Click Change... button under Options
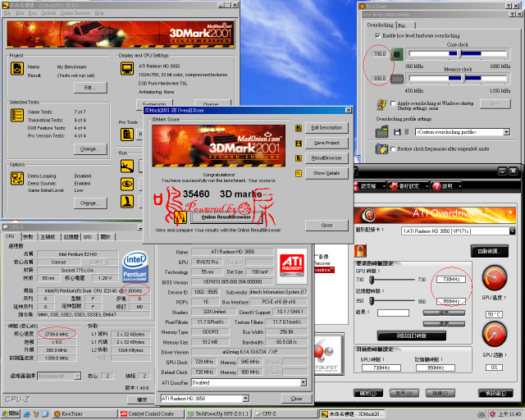Screen dimensions: 525x420 coord(90,203)
